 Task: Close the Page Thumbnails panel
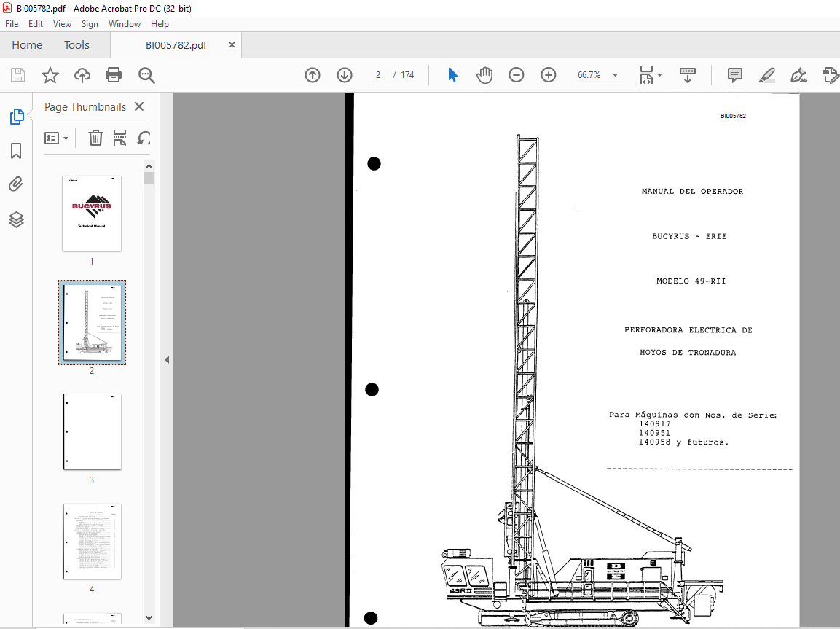pyautogui.click(x=139, y=106)
